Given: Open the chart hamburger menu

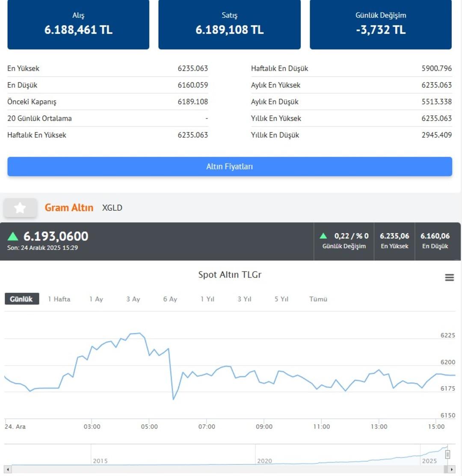Looking at the screenshot, I should click(x=449, y=277).
